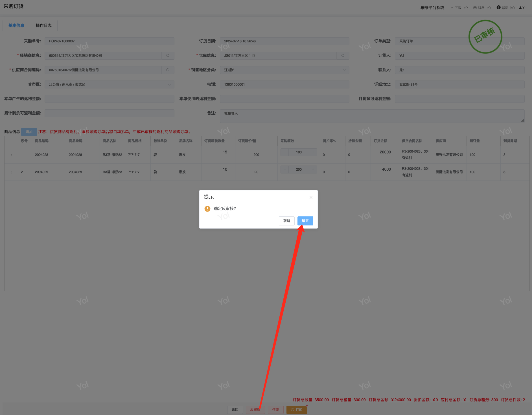Click the 本单产生的返利金额 field

110,99
